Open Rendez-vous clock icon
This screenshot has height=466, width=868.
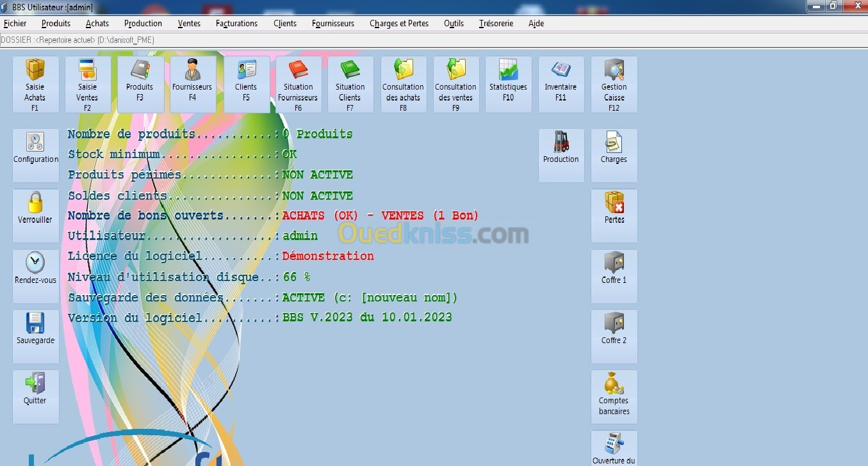tap(36, 276)
